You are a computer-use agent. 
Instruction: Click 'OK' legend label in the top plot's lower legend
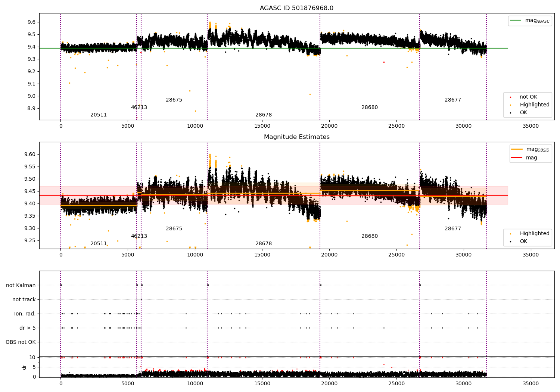523,113
